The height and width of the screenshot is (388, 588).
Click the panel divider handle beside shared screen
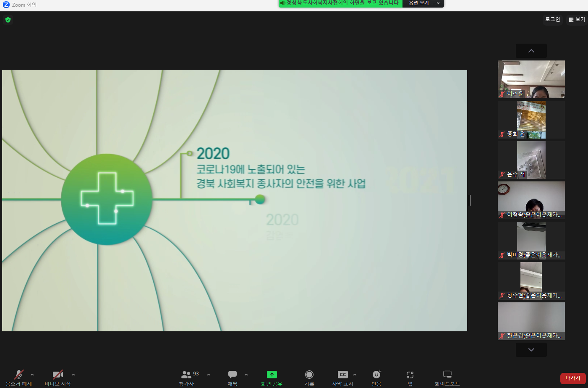pos(470,200)
